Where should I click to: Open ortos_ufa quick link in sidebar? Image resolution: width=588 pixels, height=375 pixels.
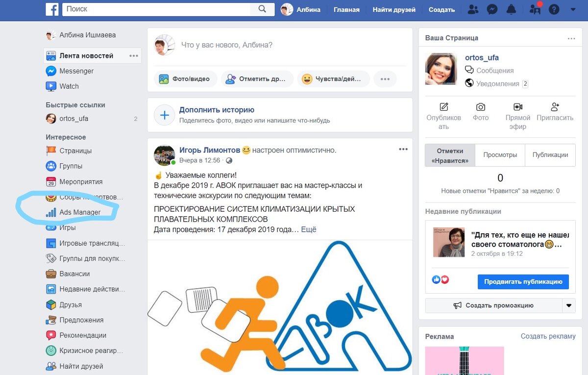[x=67, y=119]
